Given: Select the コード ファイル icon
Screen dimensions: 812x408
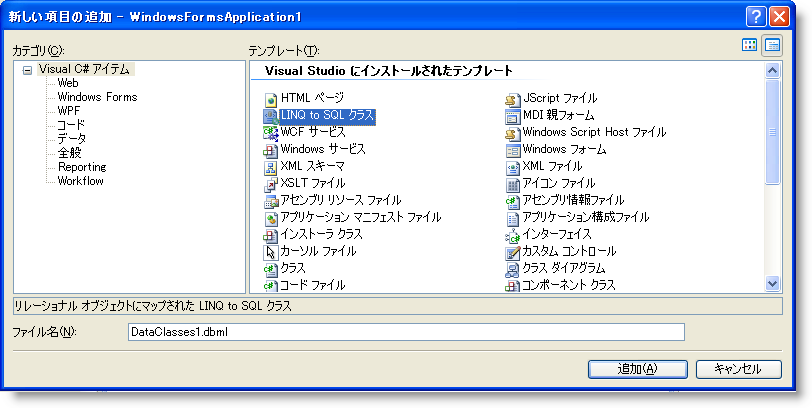Looking at the screenshot, I should [271, 286].
